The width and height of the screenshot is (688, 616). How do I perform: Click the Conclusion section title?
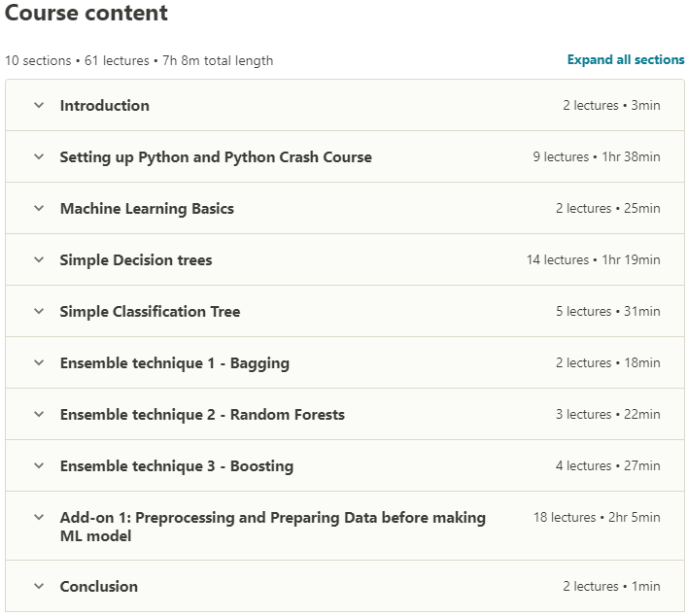coord(99,587)
